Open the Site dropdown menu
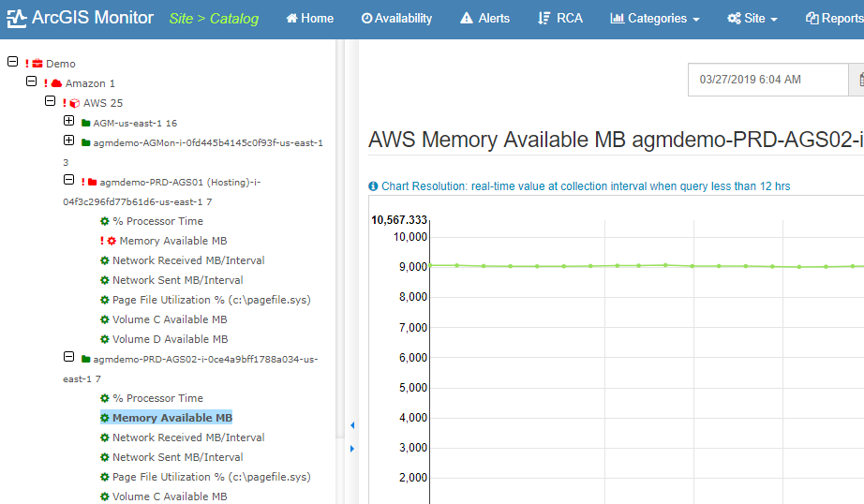Viewport: 864px width, 504px height. 752,19
